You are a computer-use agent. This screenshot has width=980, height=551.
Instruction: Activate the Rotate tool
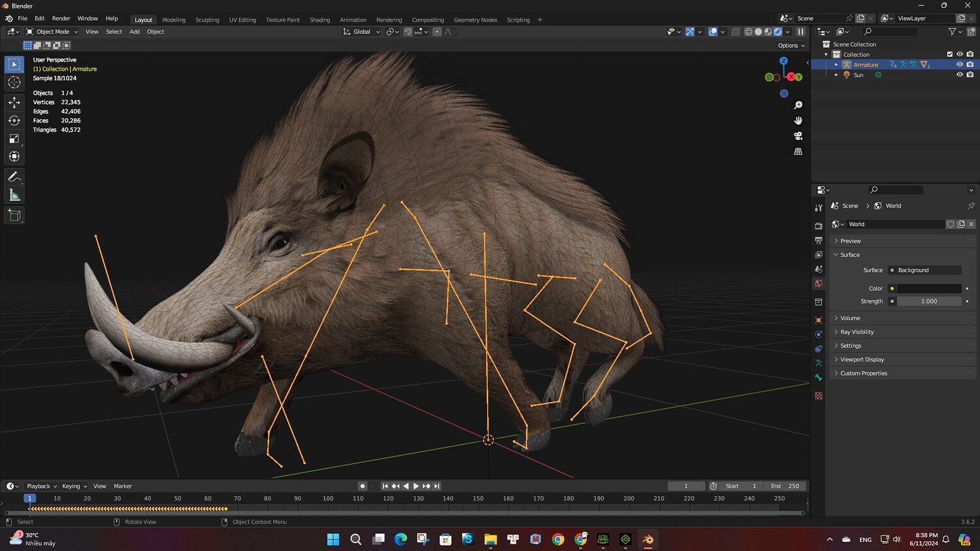pyautogui.click(x=14, y=120)
